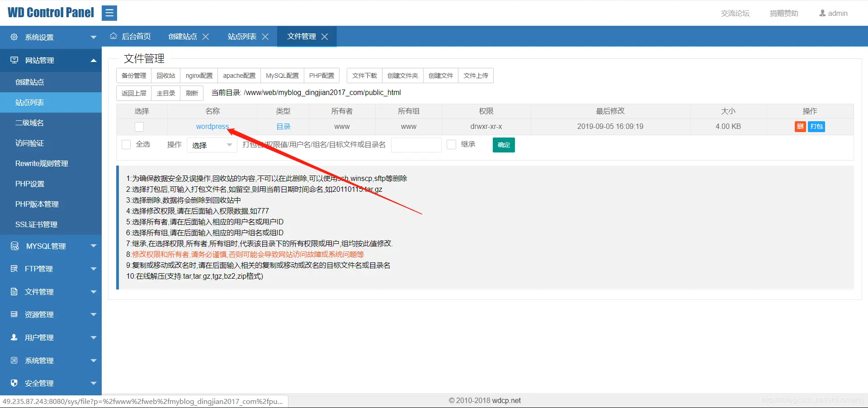Open the 操作 选择 dropdown

point(212,145)
